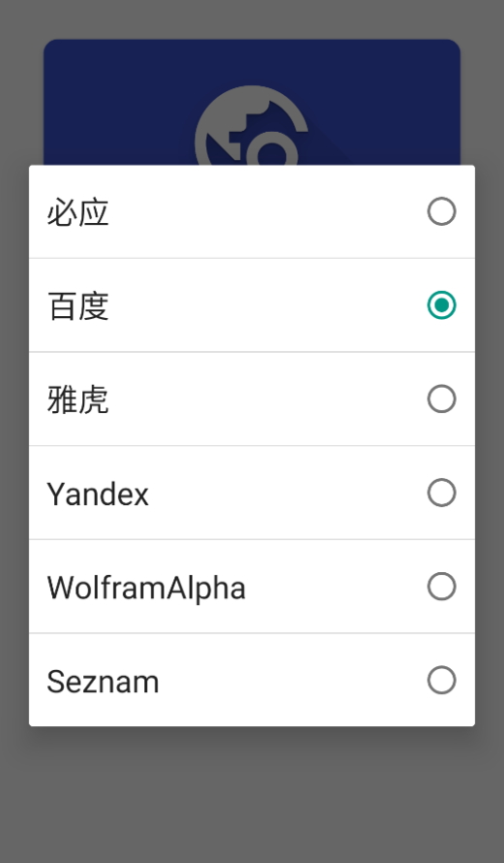Click the Yandex option text
504x863 pixels.
(98, 494)
